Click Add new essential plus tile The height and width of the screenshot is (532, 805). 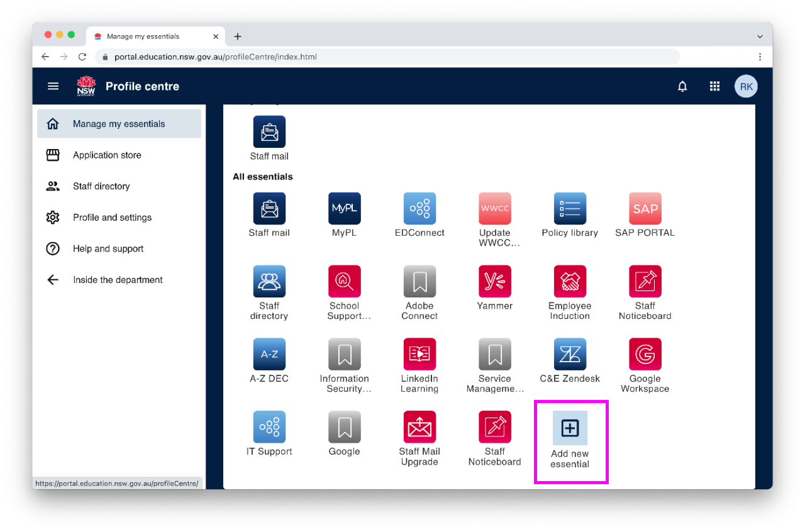[x=570, y=428]
